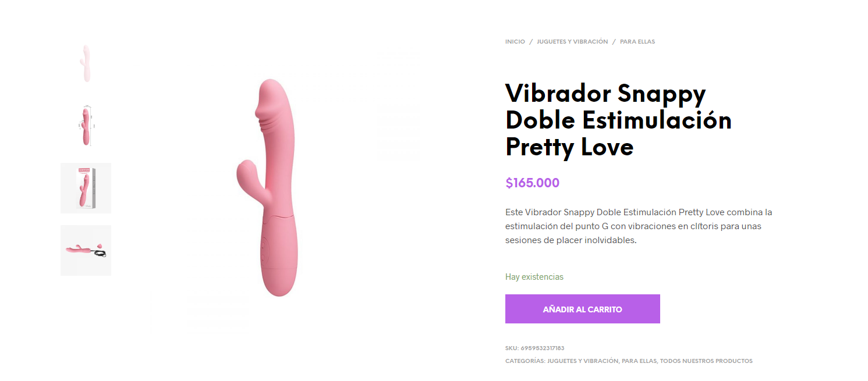Viewport: 868px width, 381px height.
Task: Go to Inicio in the breadcrumb
Action: [x=515, y=42]
